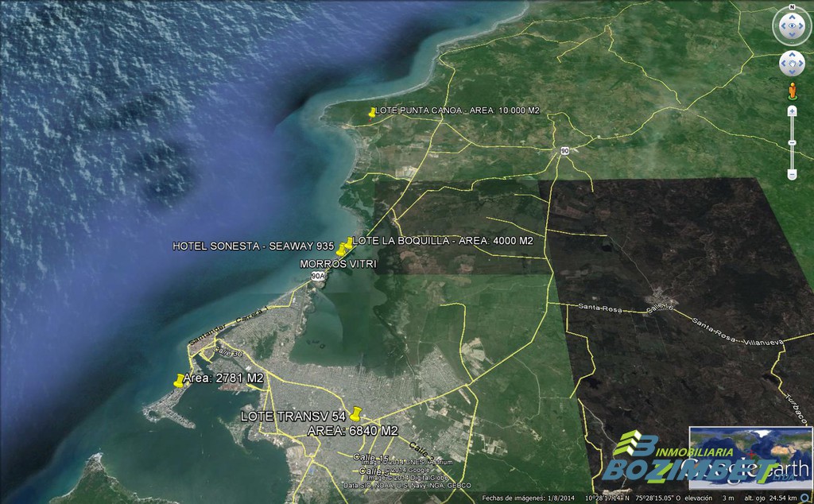814x504 pixels.
Task: Select the Area 2781 M2 yellow pushpin
Action: [x=178, y=380]
